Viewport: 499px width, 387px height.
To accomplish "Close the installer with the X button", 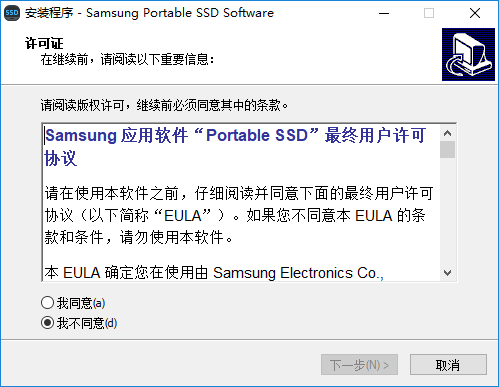I will tap(475, 13).
